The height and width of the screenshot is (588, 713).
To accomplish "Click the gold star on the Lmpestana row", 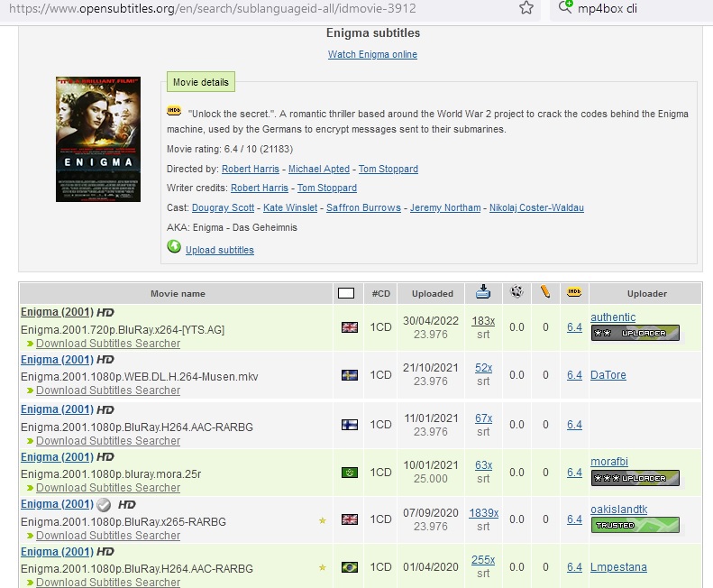I will click(323, 567).
